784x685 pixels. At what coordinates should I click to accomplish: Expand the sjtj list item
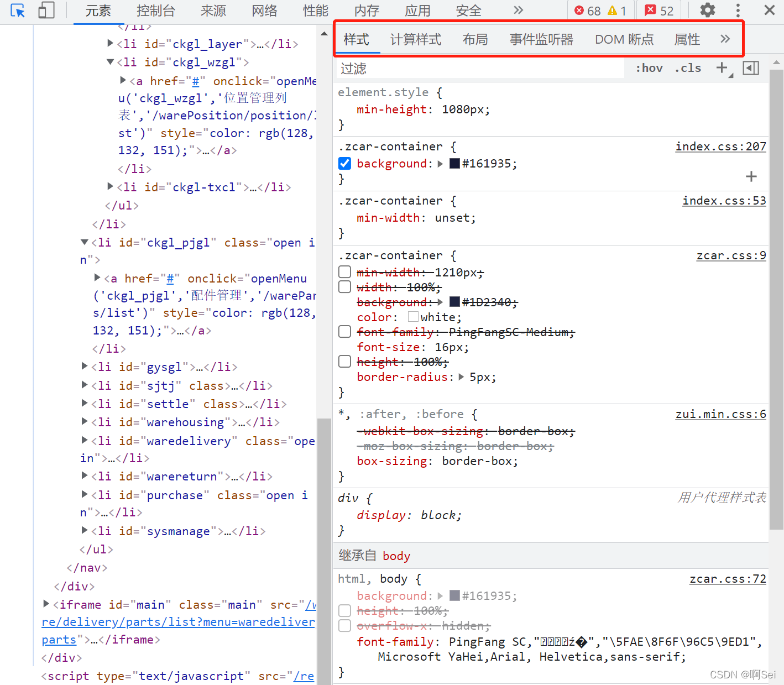pos(85,384)
